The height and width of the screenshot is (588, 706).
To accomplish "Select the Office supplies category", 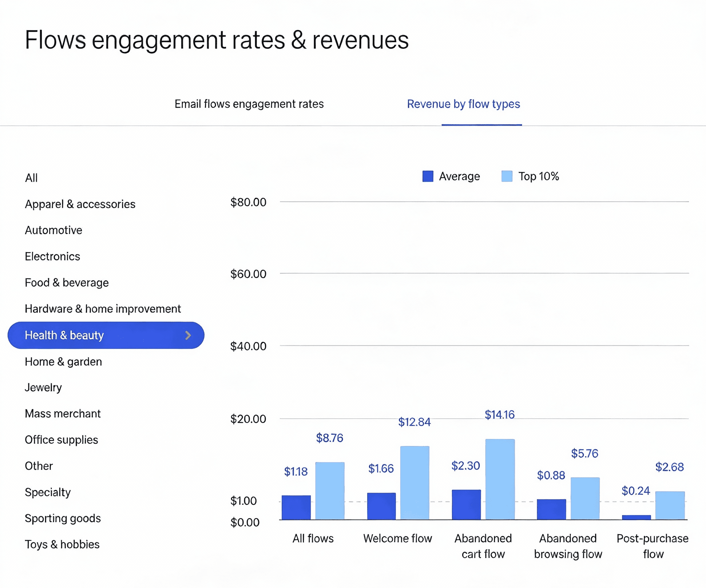I will pos(61,440).
